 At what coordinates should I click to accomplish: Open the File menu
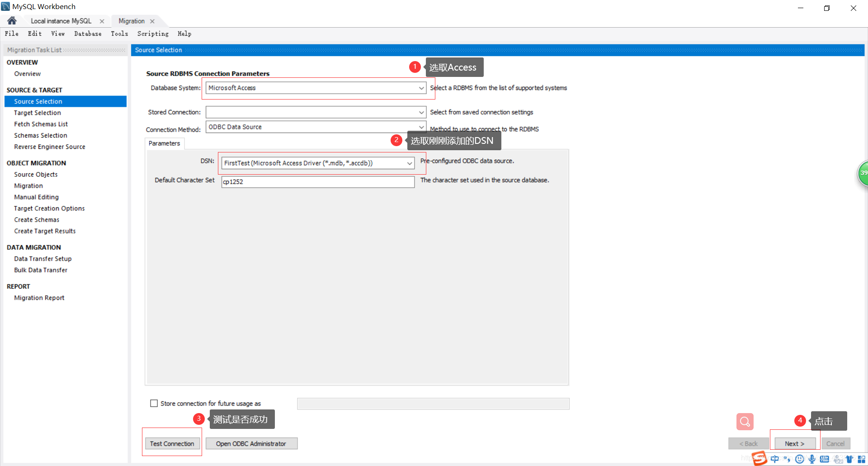point(12,33)
